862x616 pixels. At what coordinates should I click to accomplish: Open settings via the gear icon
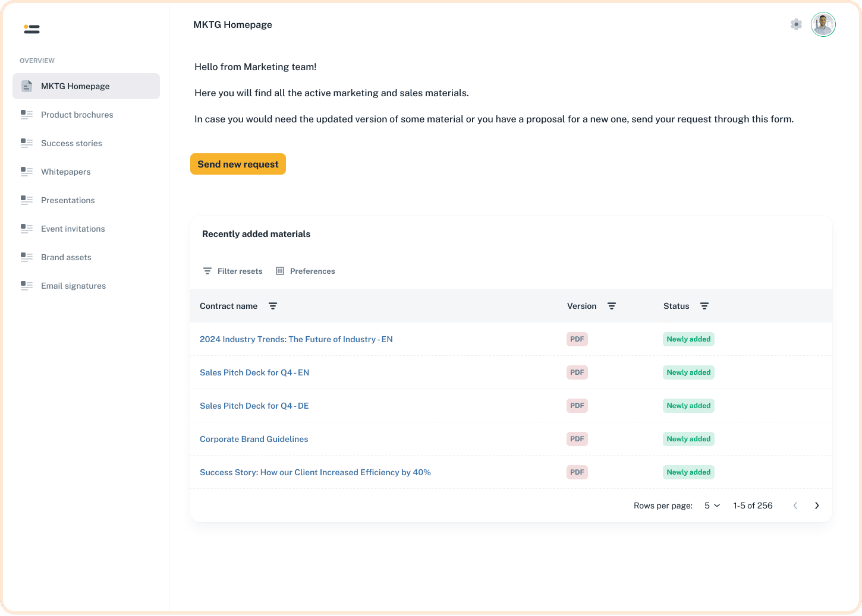pos(796,24)
